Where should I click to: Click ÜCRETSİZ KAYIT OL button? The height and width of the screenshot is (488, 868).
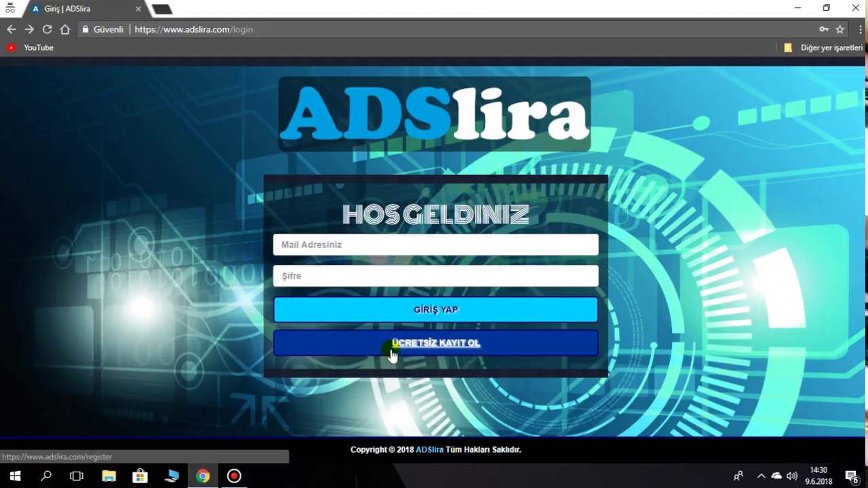435,343
